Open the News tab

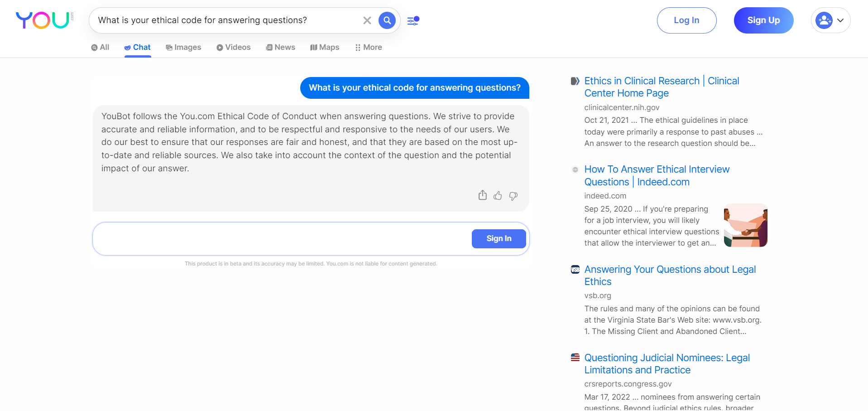280,47
